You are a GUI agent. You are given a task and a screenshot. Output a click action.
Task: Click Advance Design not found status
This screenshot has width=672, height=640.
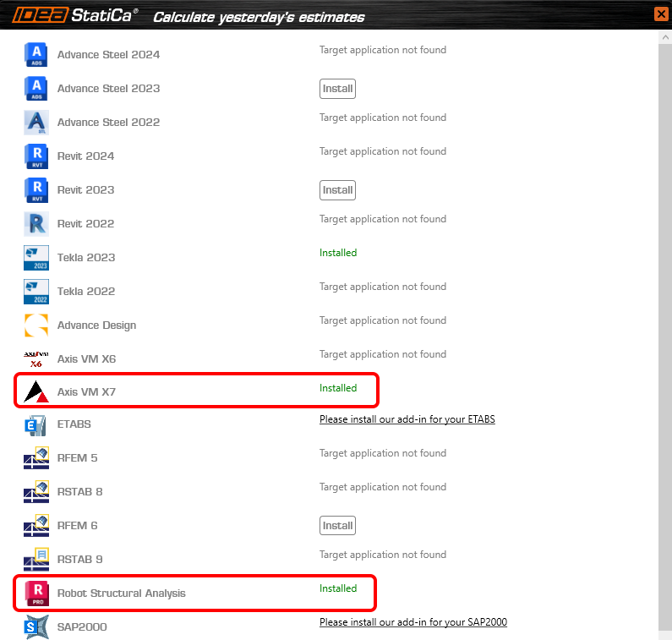pyautogui.click(x=383, y=320)
